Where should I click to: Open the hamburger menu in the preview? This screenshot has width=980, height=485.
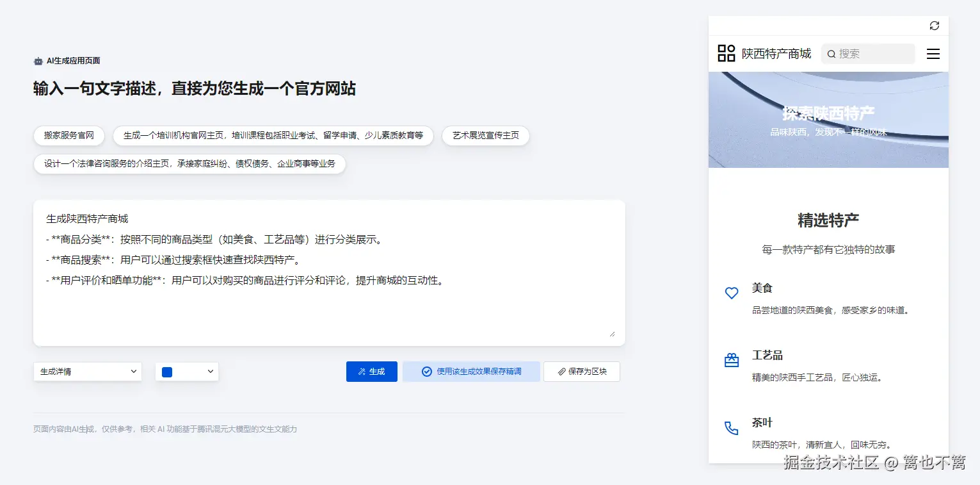[933, 54]
